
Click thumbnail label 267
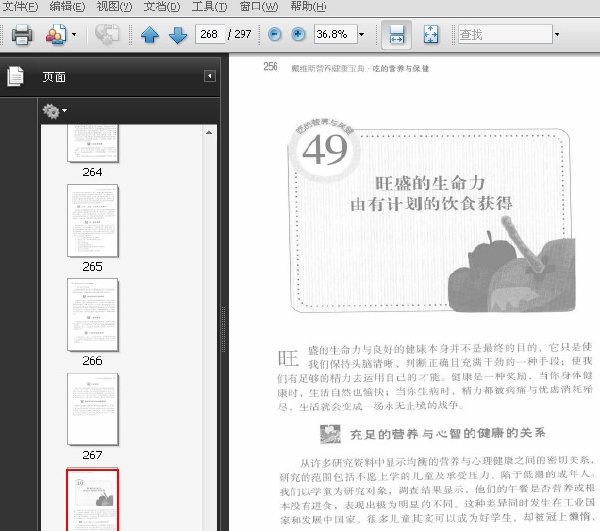92,455
